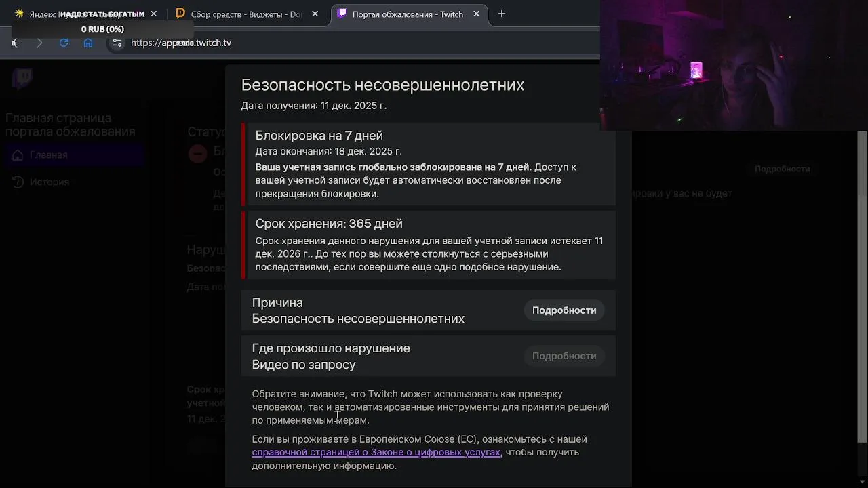The image size is (868, 488).
Task: Open Подробности for Причина
Action: (x=564, y=310)
